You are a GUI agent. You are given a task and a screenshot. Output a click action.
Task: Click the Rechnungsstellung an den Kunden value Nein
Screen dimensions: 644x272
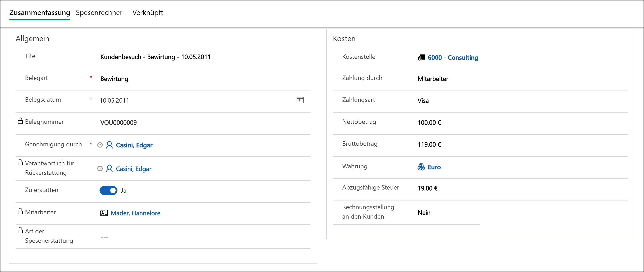click(424, 213)
